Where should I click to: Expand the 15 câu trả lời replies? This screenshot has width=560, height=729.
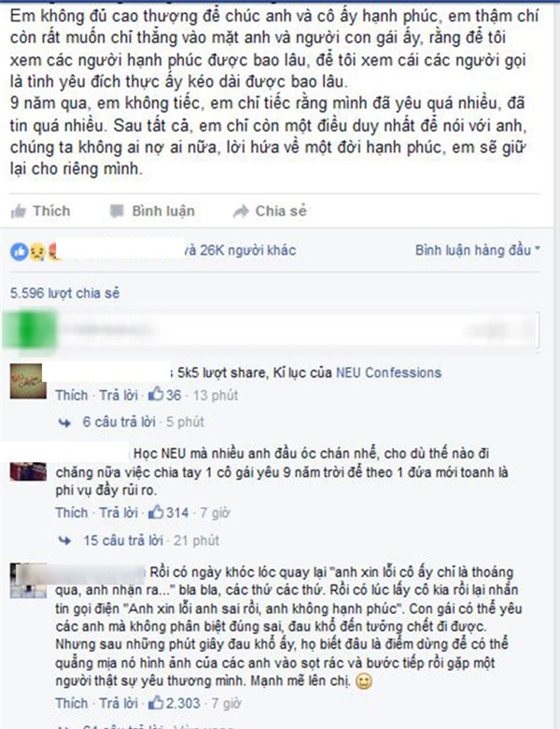click(x=123, y=540)
